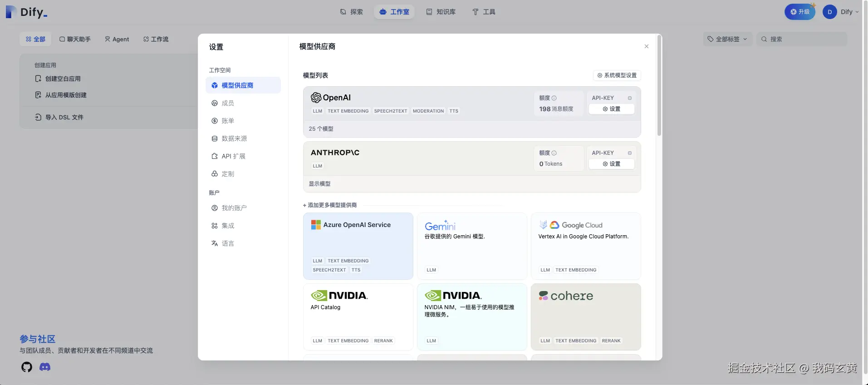Select the cohere provider card
Screen dimensions: 868x385
coord(586,317)
